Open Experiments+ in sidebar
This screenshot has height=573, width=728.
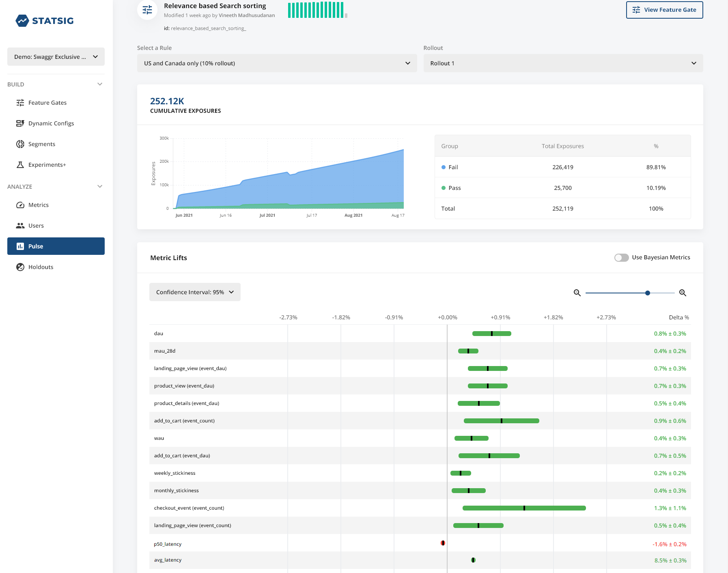[x=47, y=165]
